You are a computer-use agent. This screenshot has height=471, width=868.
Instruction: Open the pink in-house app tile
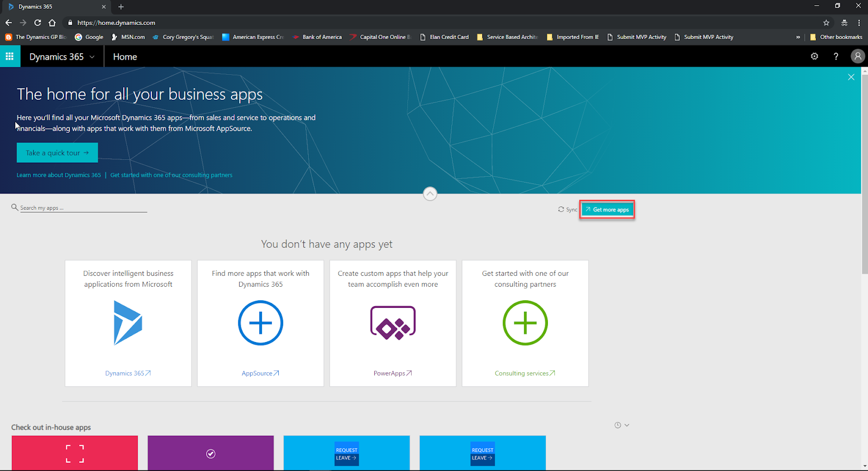coord(75,453)
